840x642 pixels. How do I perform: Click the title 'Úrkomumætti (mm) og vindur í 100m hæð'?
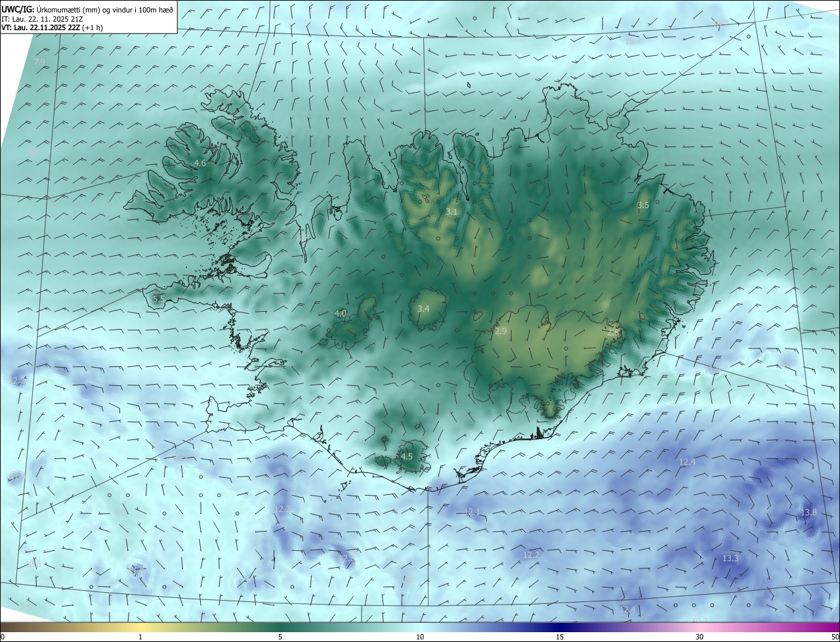tap(104, 9)
